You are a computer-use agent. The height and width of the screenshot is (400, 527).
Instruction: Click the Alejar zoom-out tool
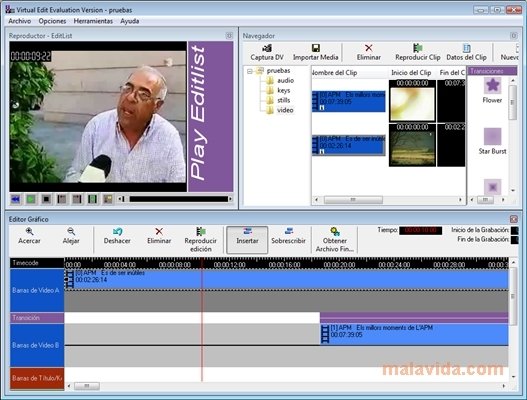point(71,236)
